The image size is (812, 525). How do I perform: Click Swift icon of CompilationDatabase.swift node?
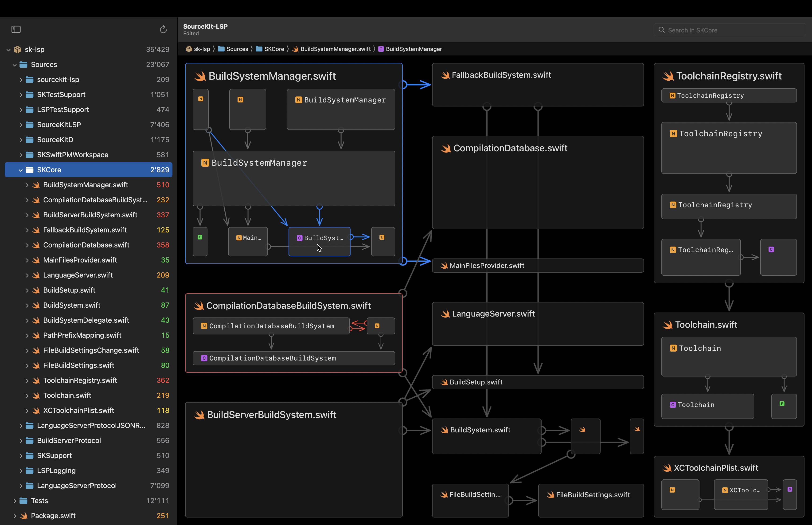click(x=446, y=148)
